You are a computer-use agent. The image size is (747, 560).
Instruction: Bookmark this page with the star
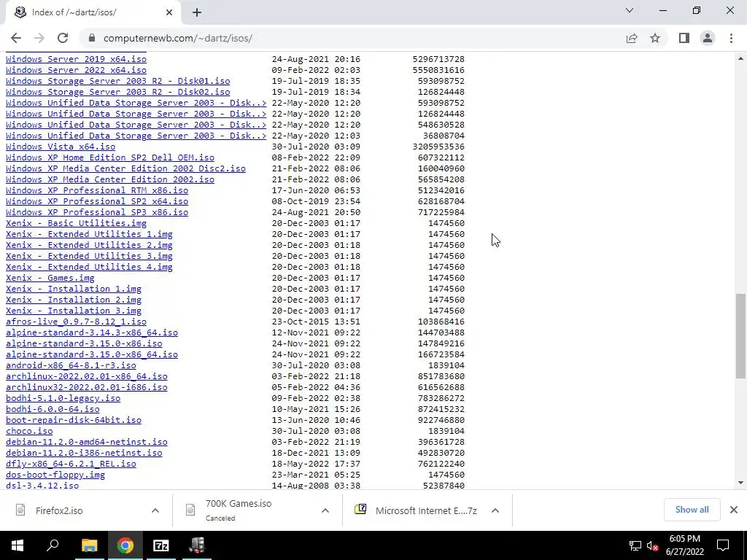pyautogui.click(x=655, y=38)
